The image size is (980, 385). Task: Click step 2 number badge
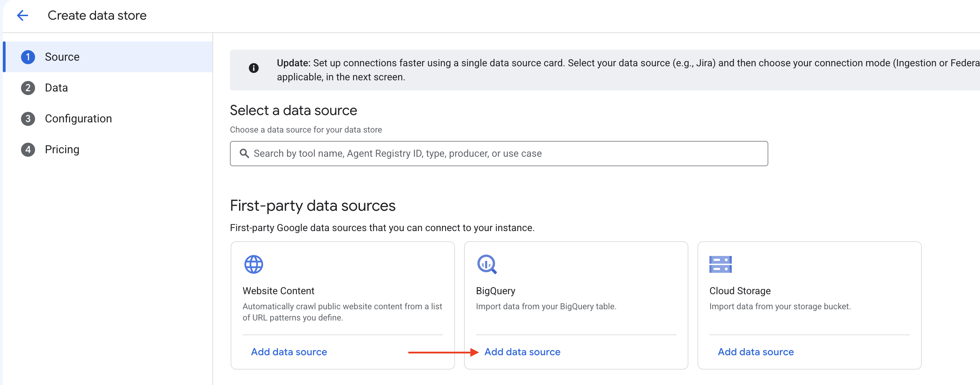point(28,88)
